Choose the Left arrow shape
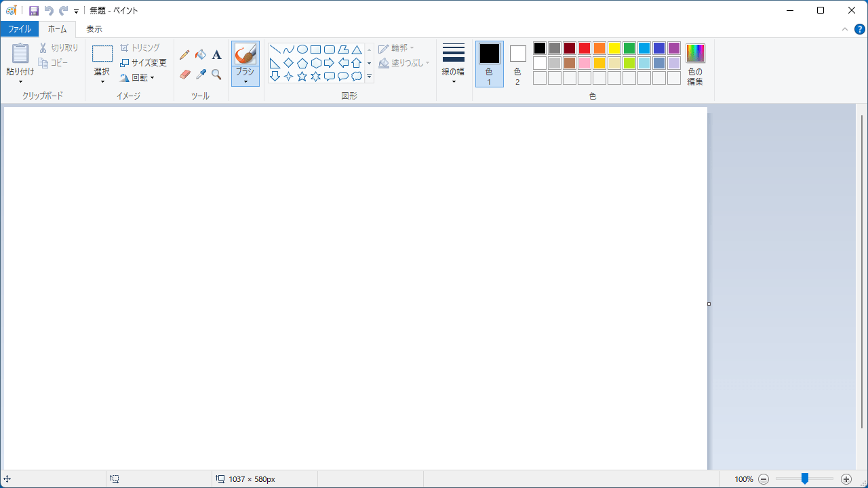868x488 pixels. click(343, 63)
